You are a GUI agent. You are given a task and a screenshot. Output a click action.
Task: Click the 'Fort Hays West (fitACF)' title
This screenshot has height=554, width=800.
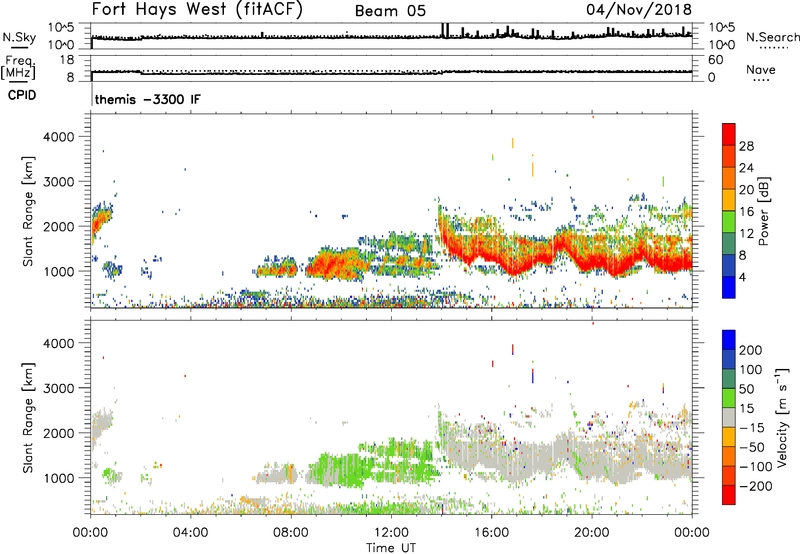point(196,10)
